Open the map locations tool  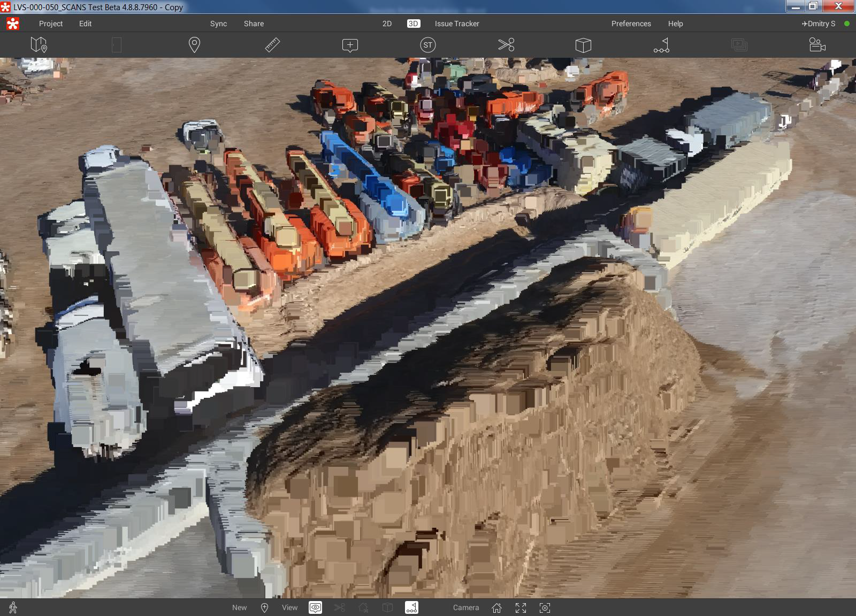click(39, 45)
